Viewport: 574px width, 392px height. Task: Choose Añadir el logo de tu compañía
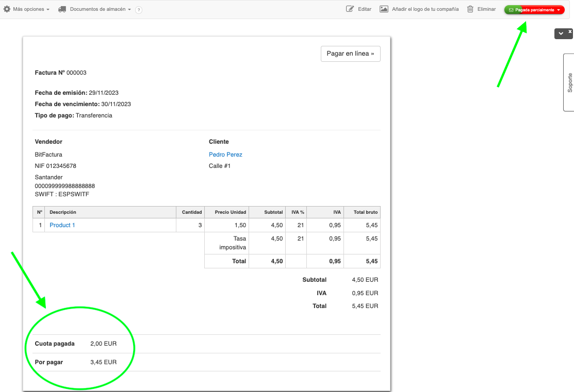pos(425,9)
